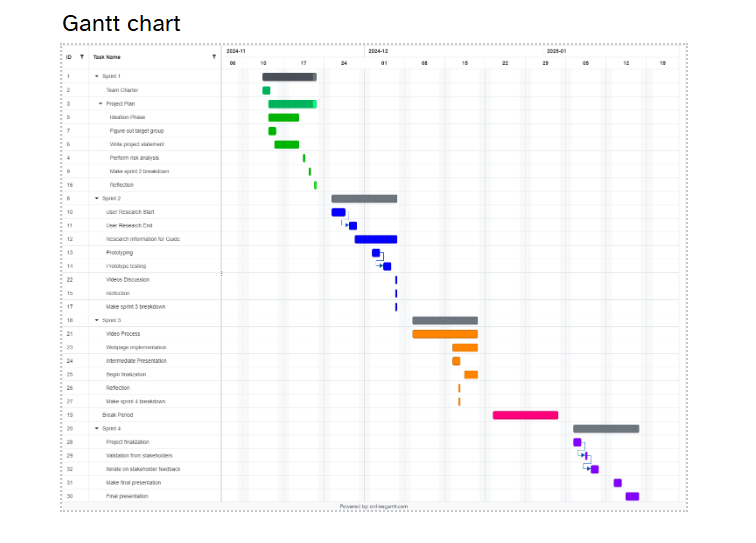Screen dimensions: 756x543
Task: Click the orange Video Process bar
Action: coord(445,334)
